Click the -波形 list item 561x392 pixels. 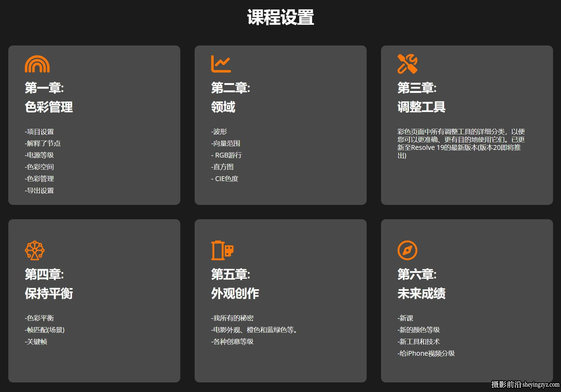(x=219, y=132)
